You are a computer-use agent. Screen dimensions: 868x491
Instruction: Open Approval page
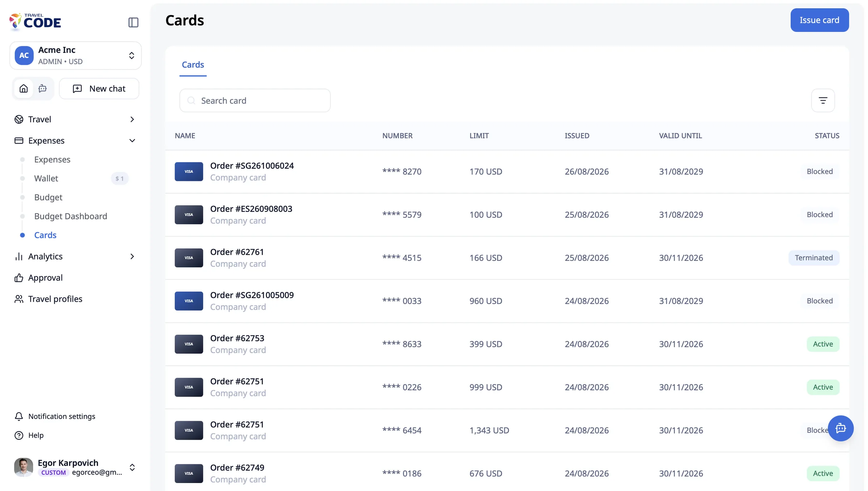click(38, 278)
